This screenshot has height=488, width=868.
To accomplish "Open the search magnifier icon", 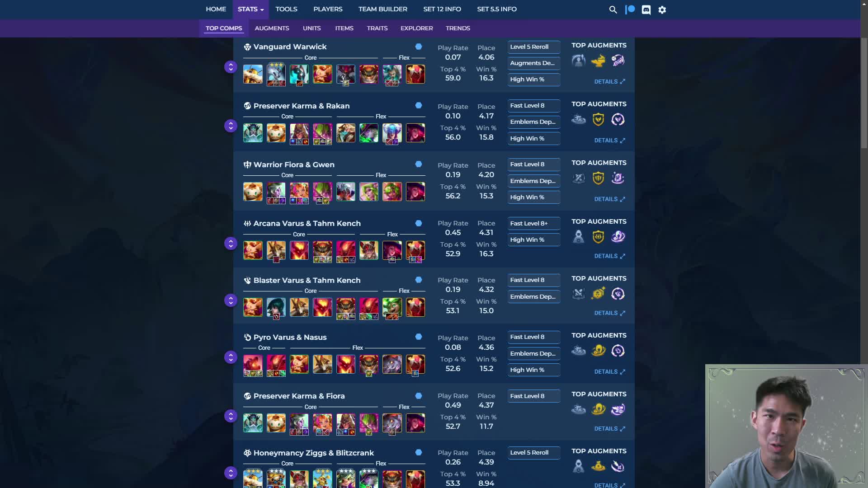I will point(613,9).
